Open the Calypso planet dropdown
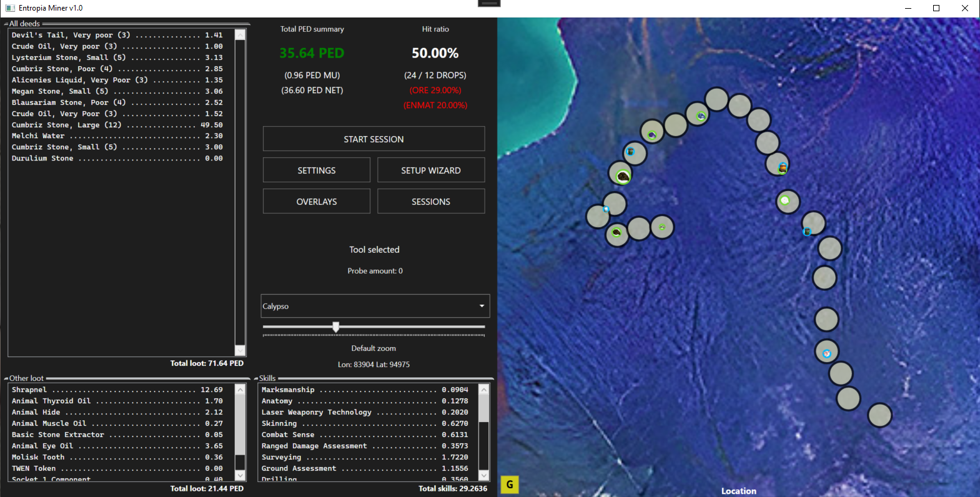Viewport: 980px width, 497px height. click(x=375, y=306)
